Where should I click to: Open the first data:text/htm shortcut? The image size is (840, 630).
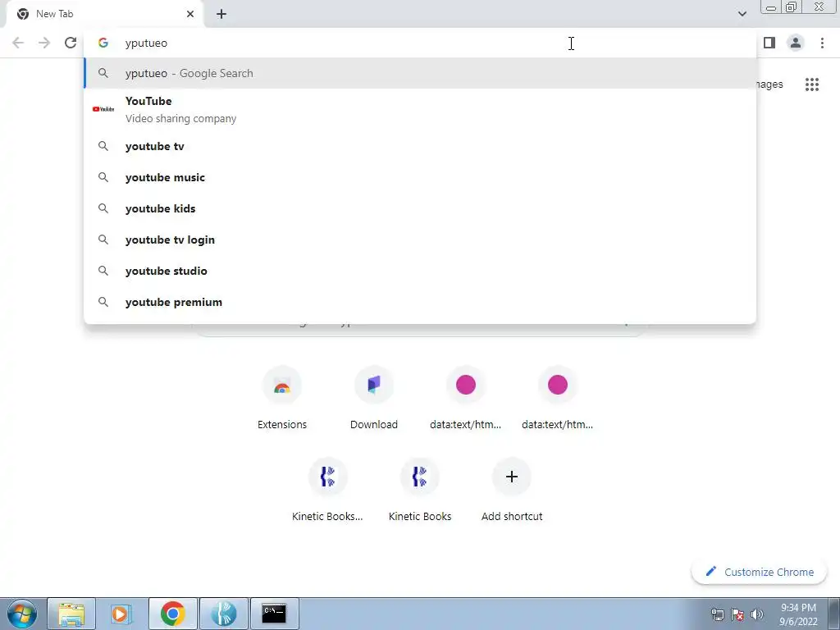click(466, 399)
